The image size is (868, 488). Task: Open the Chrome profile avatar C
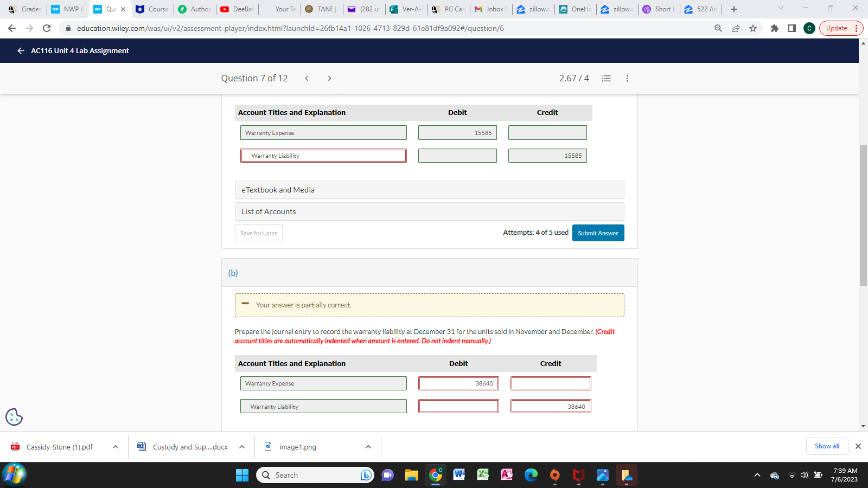(x=809, y=28)
